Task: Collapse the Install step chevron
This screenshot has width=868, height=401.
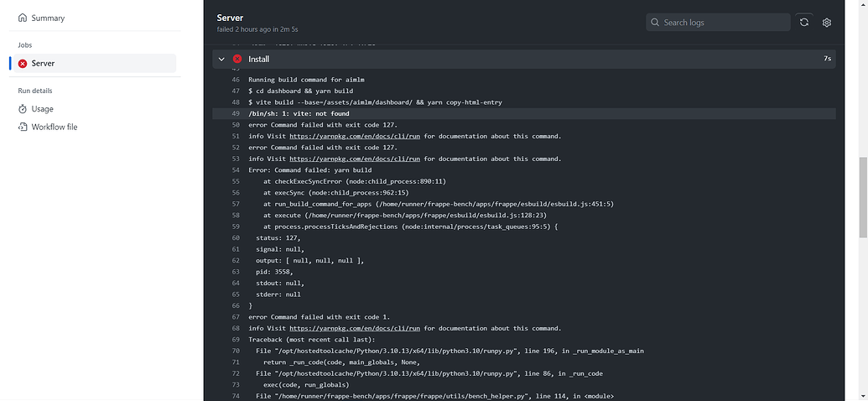Action: click(x=221, y=60)
